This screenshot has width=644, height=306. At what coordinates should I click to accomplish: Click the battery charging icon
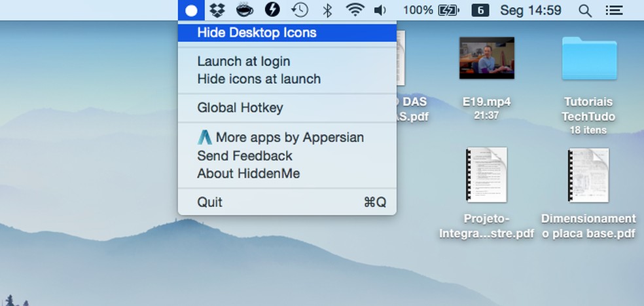448,10
